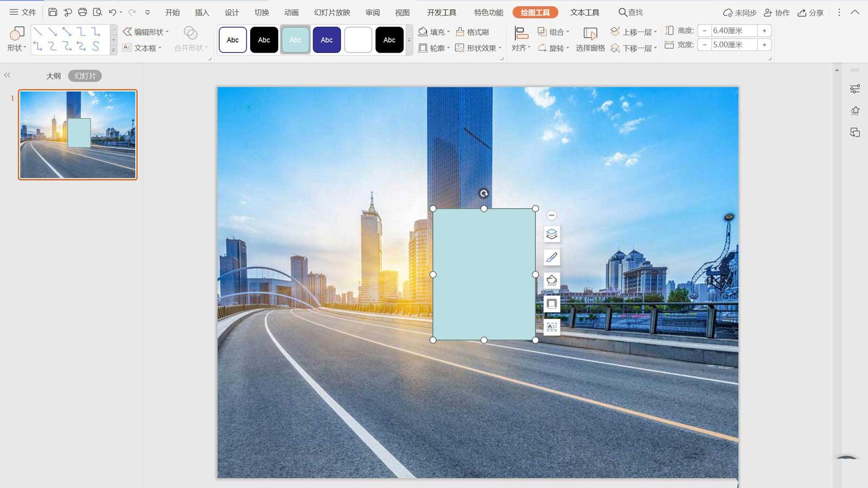
Task: Click the Save icon in quick toolbar
Action: pyautogui.click(x=53, y=12)
